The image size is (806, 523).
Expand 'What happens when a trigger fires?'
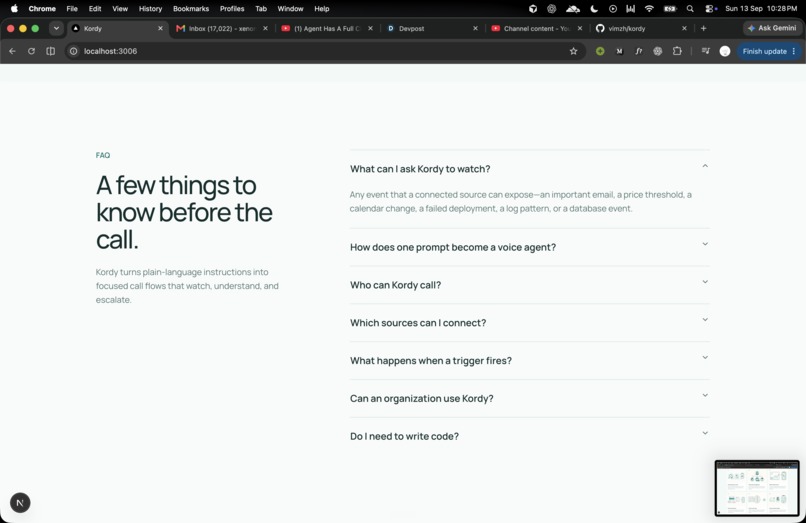tap(529, 360)
